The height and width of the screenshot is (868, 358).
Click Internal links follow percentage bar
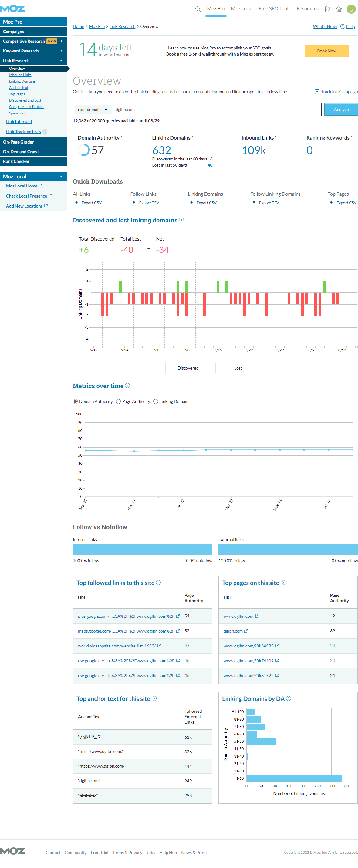[x=143, y=549]
